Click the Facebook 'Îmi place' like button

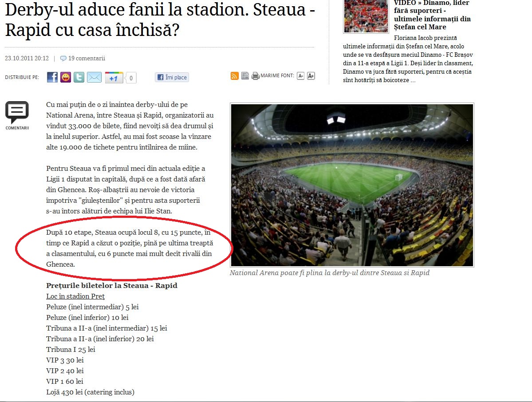tap(172, 77)
